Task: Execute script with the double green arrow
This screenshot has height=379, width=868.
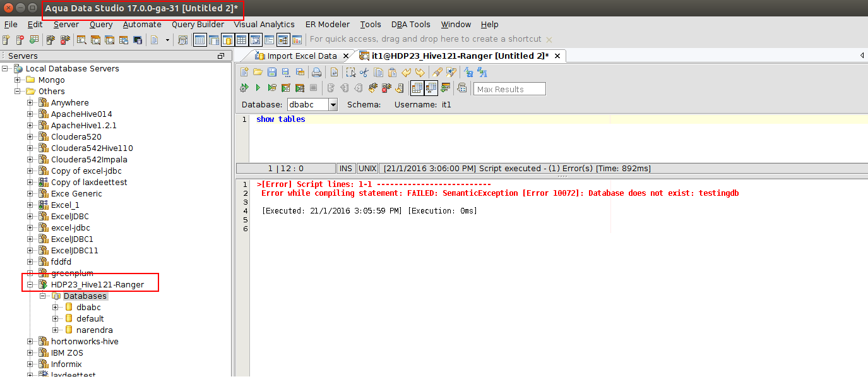Action: pyautogui.click(x=244, y=87)
